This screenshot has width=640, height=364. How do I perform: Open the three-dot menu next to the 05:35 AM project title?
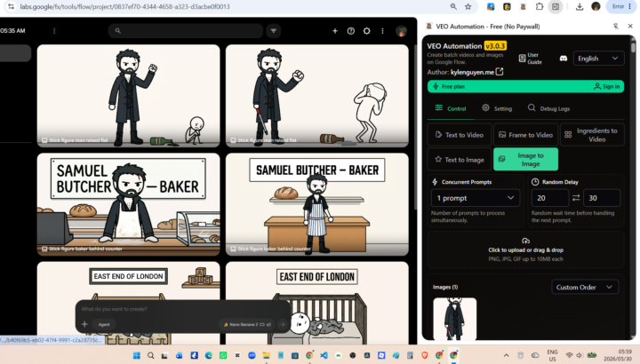(54, 31)
